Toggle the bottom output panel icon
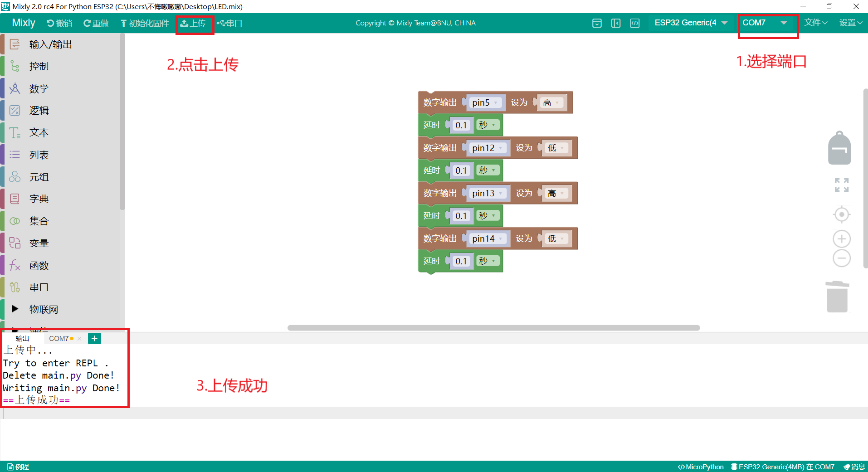868x472 pixels. (597, 23)
